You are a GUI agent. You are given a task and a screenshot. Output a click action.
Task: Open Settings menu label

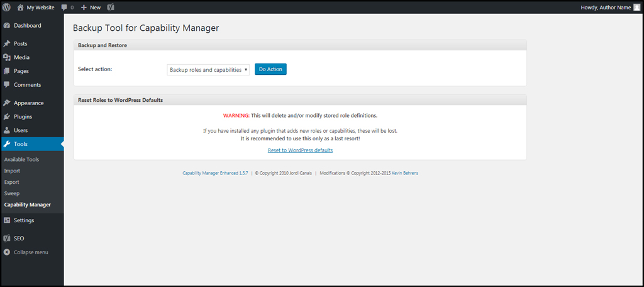tap(25, 220)
